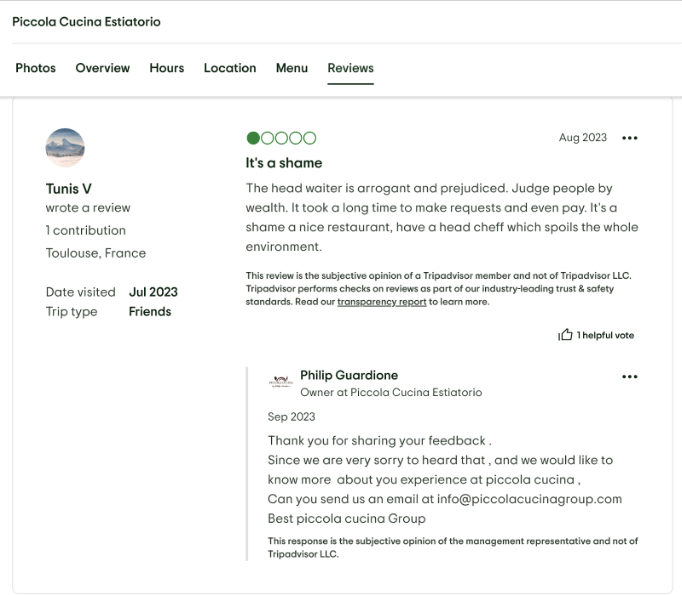Open Tunis V's profile avatar
This screenshot has height=595, width=682.
[65, 147]
